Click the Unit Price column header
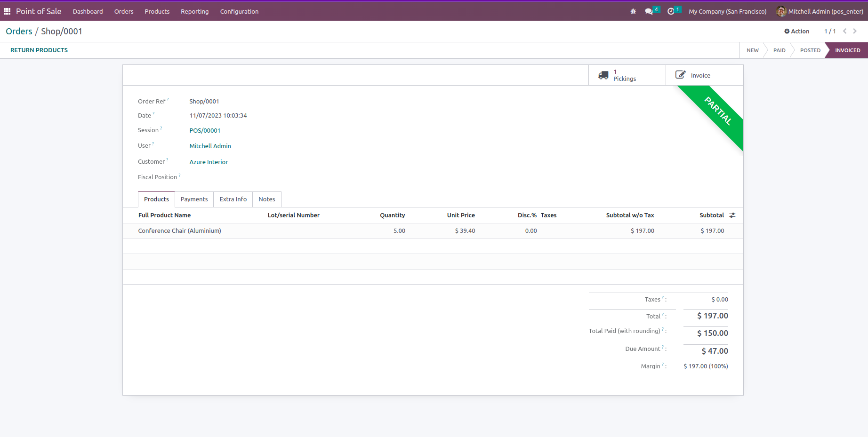 pyautogui.click(x=461, y=215)
